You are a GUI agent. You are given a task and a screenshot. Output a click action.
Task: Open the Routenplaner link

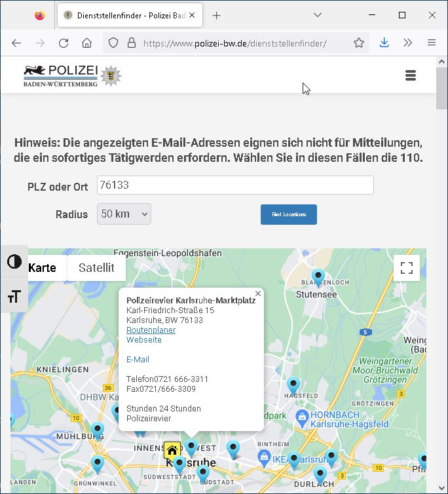(x=151, y=330)
